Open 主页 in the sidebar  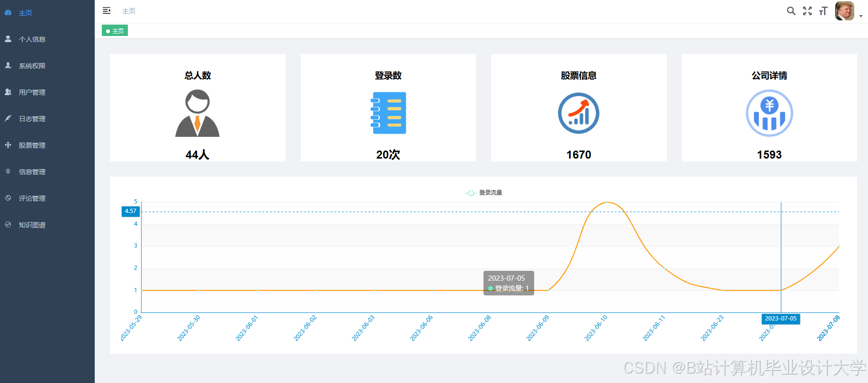tap(26, 13)
